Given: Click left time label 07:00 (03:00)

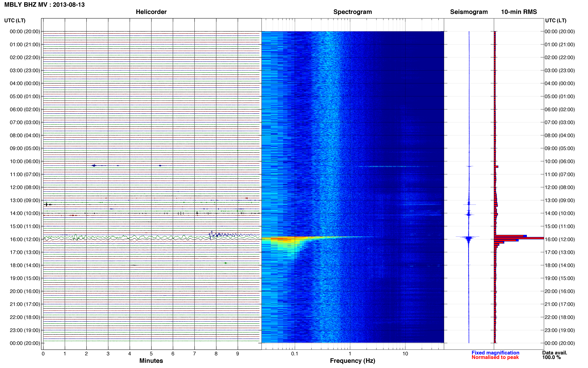Looking at the screenshot, I should pyautogui.click(x=25, y=122).
